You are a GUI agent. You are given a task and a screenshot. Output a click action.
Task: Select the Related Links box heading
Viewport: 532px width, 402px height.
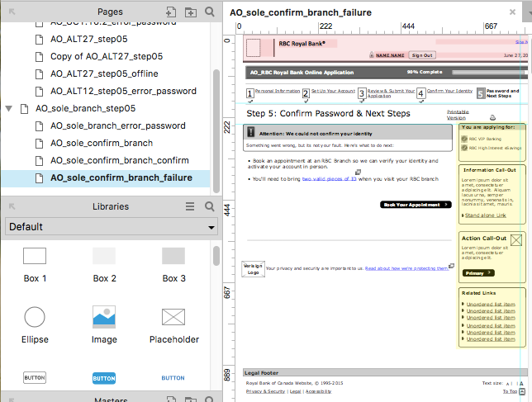tap(479, 293)
